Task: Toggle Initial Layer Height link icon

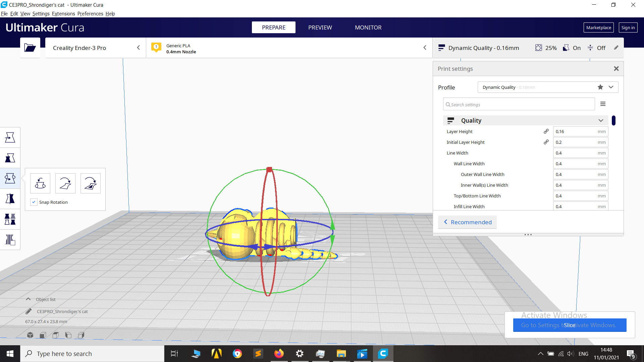Action: [x=546, y=142]
